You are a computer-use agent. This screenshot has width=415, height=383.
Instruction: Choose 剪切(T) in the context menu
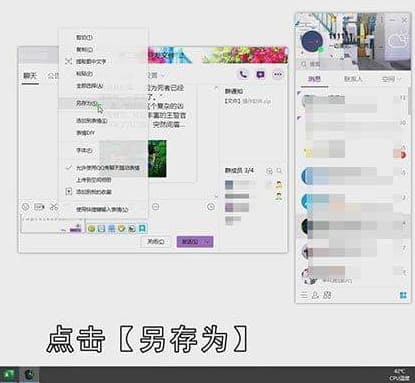tap(103, 37)
